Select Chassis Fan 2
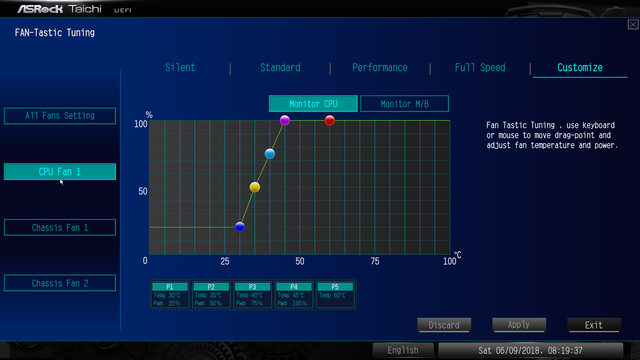 point(60,283)
